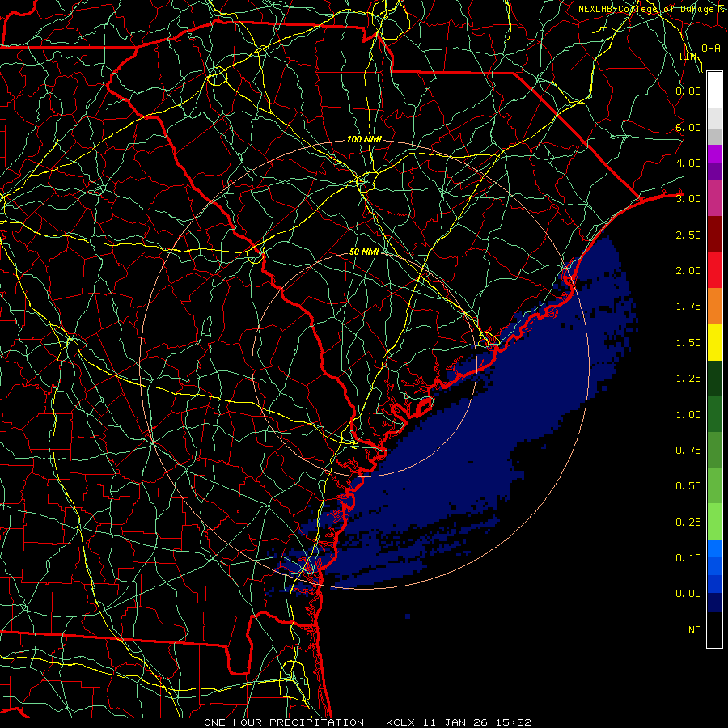Viewport: 728px width, 728px height.
Task: Click the 2.50 legend value
Action: 688,235
